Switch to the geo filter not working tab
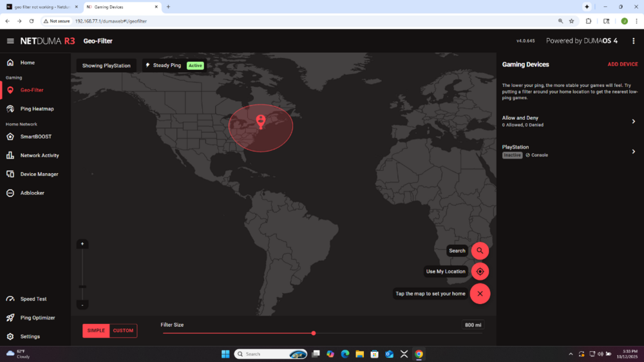 [x=42, y=6]
